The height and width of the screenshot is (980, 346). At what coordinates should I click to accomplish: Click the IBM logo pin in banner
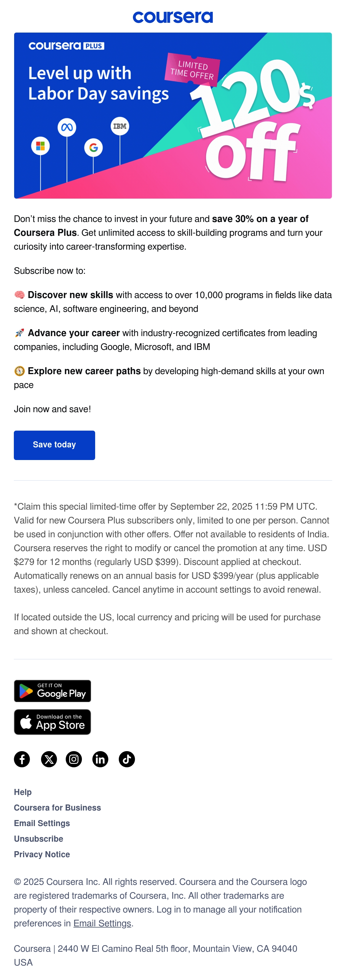(120, 126)
